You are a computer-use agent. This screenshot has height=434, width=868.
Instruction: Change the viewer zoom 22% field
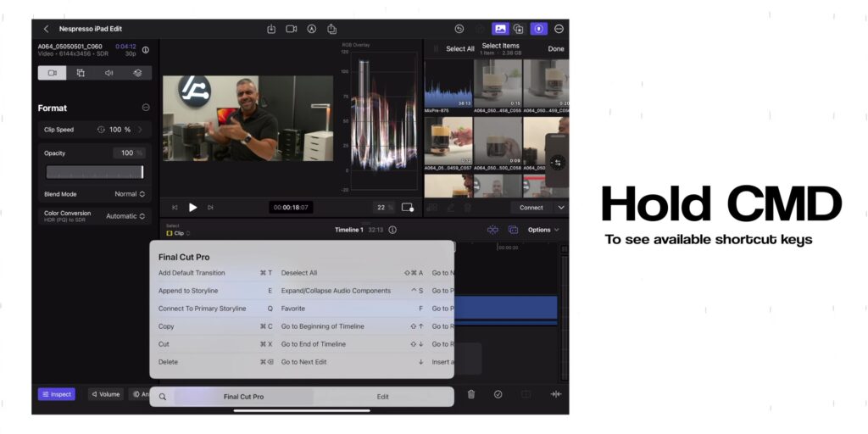point(384,208)
